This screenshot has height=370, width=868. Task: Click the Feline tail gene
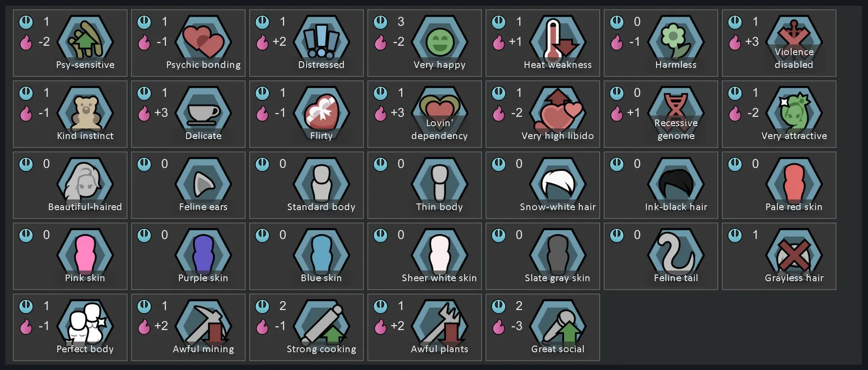coord(676,254)
